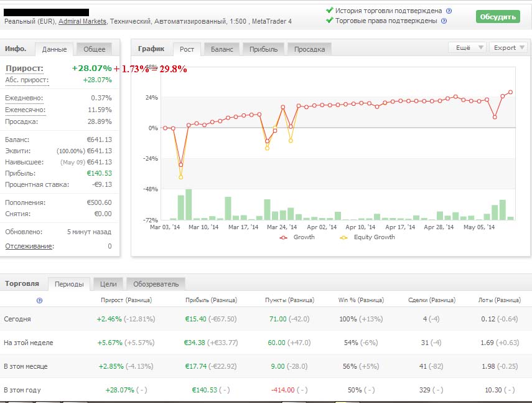Image resolution: width=532 pixels, height=403 pixels.
Task: Click the Win % (Разница) column header
Action: click(361, 300)
